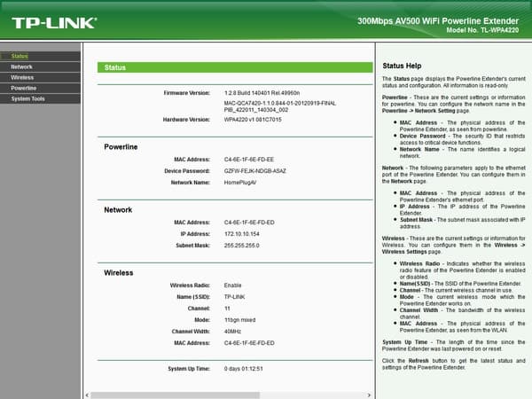The image size is (532, 399).
Task: Click Wireless Radio value Enable
Action: 232,286
